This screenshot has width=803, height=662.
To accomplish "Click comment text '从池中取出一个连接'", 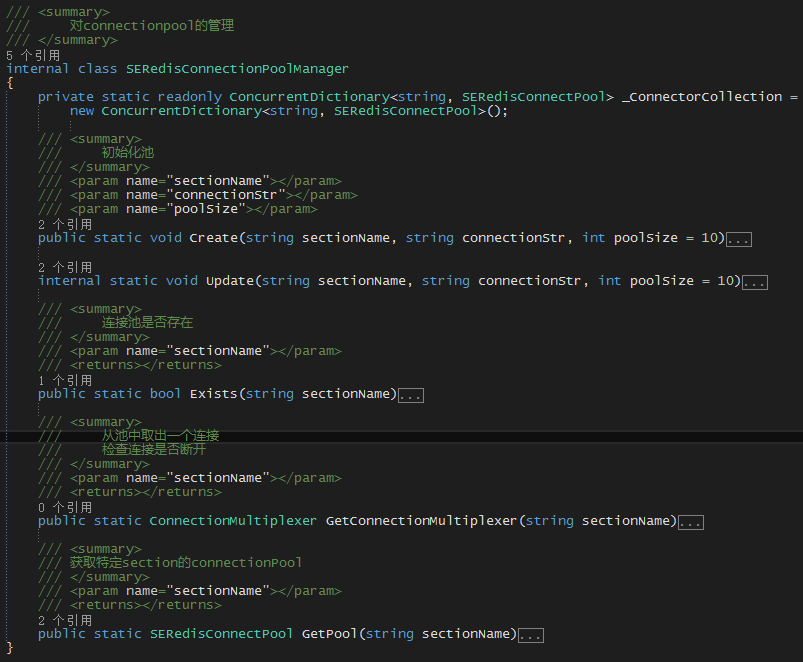I will tap(160, 436).
